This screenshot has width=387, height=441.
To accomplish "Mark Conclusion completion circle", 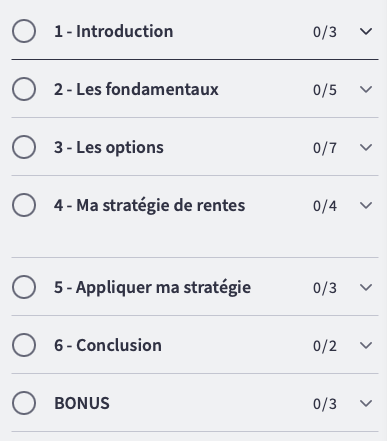I will (x=24, y=345).
